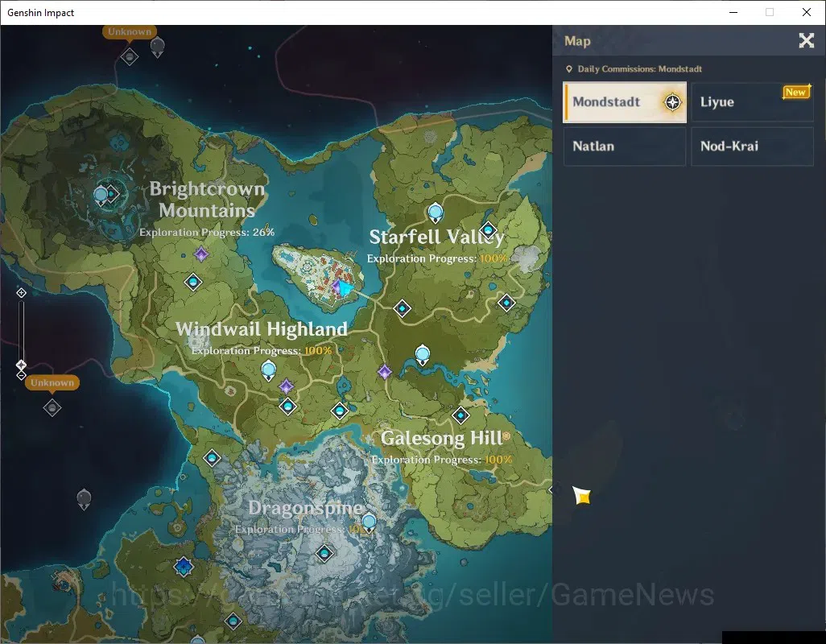The image size is (826, 644).
Task: Click the purple domain icon under Windwail Highland statue
Action: tap(286, 386)
